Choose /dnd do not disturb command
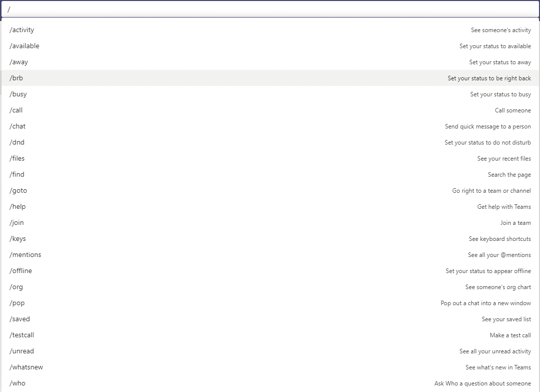Viewport: 540px width, 392px height. 17,143
